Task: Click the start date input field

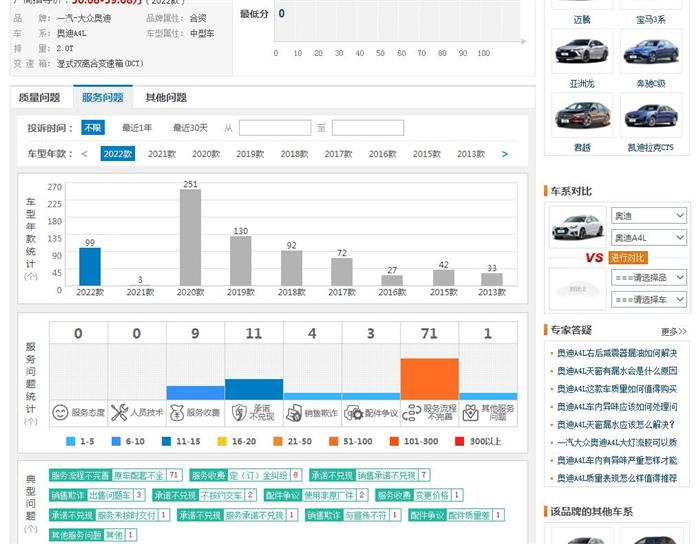Action: coord(275,128)
